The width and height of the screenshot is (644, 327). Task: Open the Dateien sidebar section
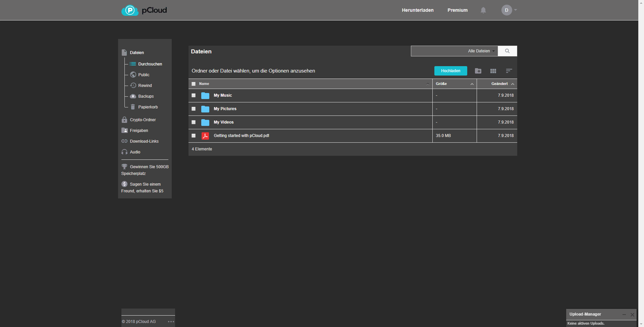[137, 53]
